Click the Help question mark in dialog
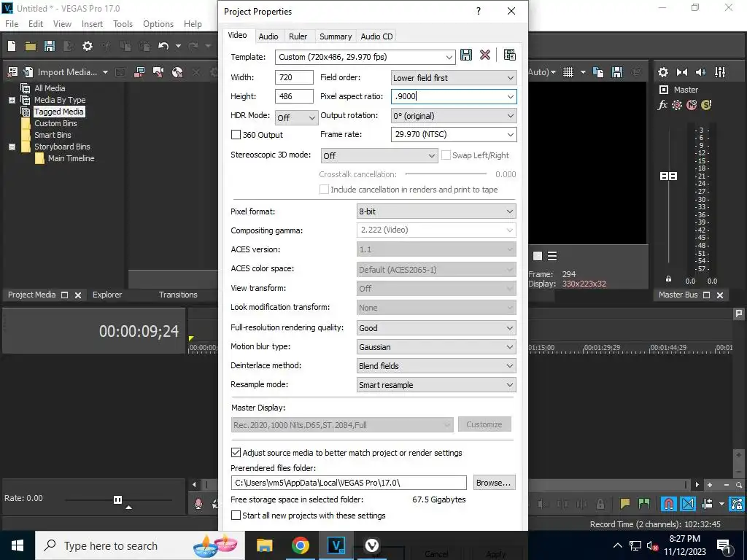Image resolution: width=747 pixels, height=560 pixels. [x=479, y=11]
